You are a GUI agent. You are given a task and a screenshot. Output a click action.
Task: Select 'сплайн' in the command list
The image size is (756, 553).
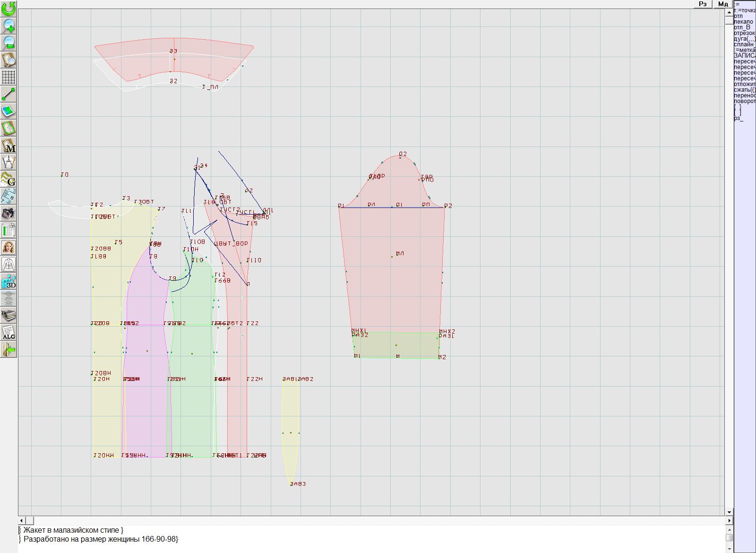pos(744,44)
